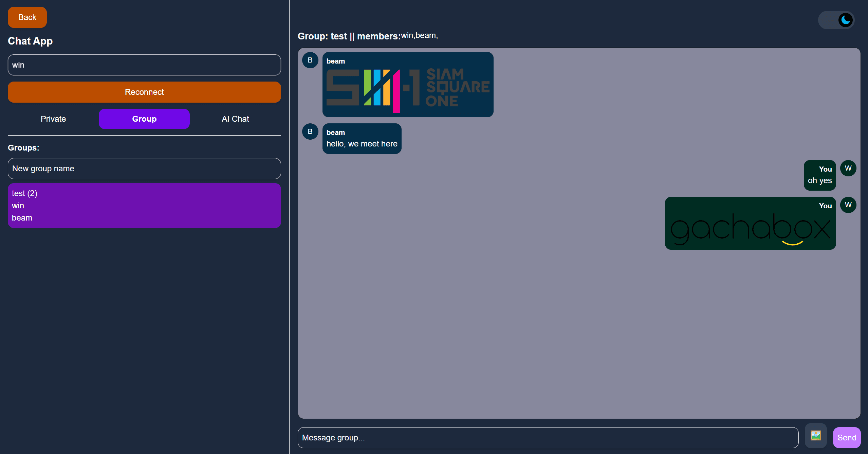Click the 'Chat App' title
Screen dimensions: 868x454
click(30, 41)
